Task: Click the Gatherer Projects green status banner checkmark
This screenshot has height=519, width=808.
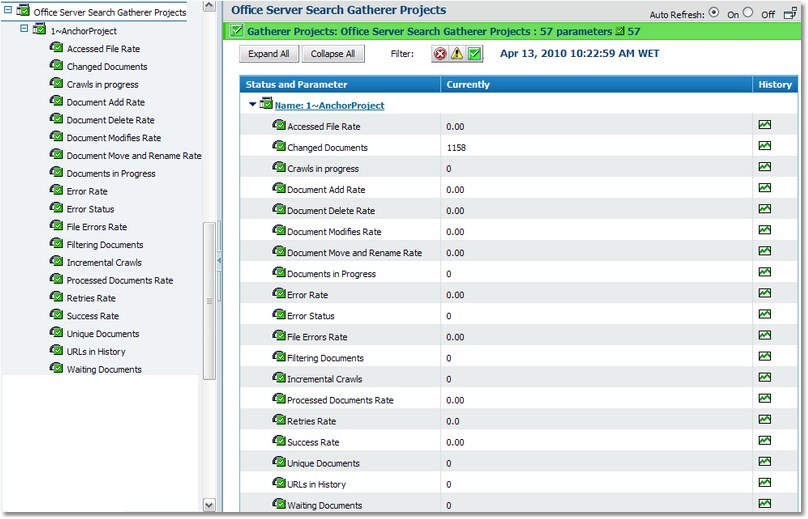Action: (237, 31)
